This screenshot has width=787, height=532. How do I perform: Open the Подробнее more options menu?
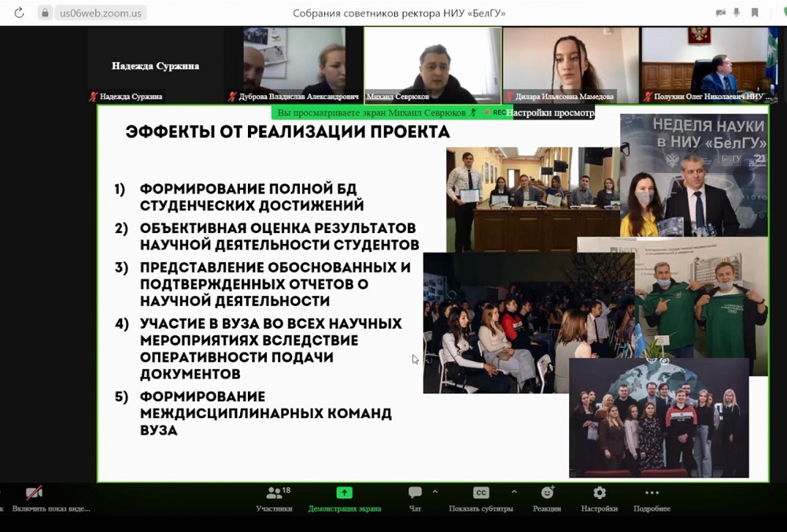point(652,493)
